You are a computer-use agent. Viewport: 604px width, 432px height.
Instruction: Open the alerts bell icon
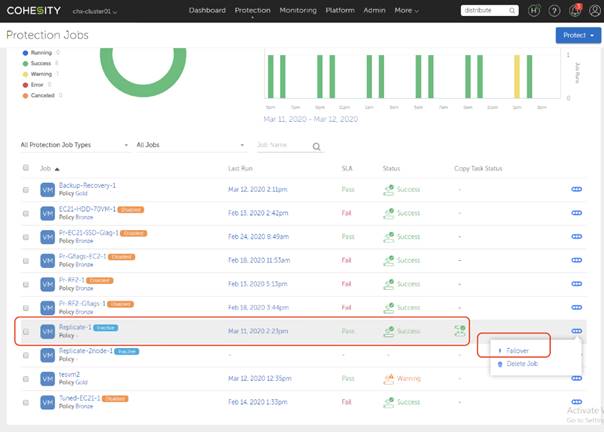pyautogui.click(x=575, y=10)
